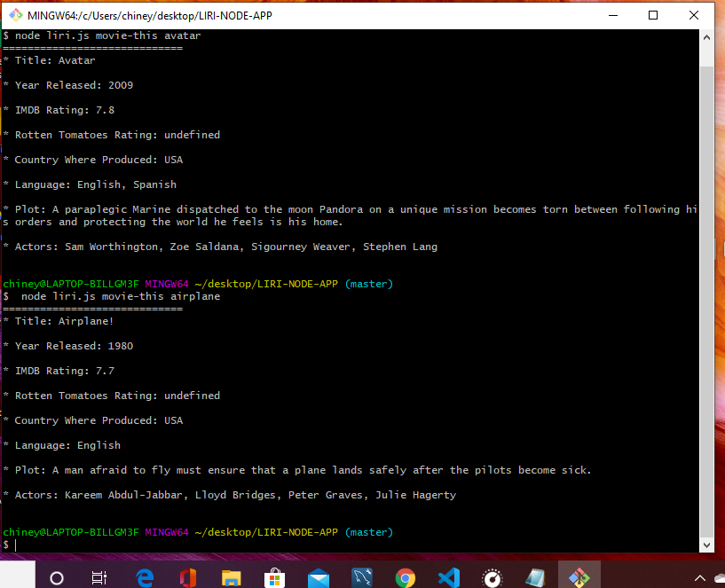Click the scrollbar down arrow
Viewport: 725px width, 588px height.
[706, 545]
